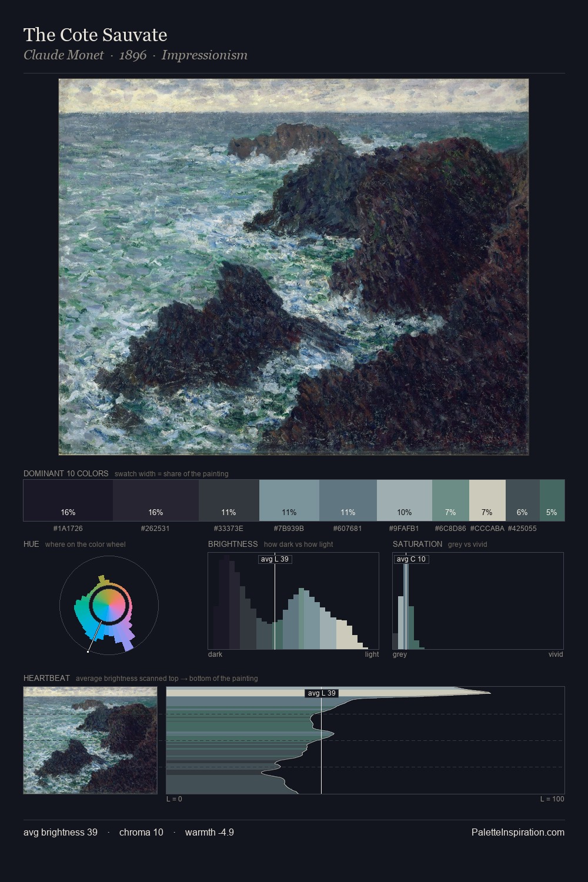This screenshot has width=588, height=882.
Task: Click the HUE section heading
Action: (31, 544)
